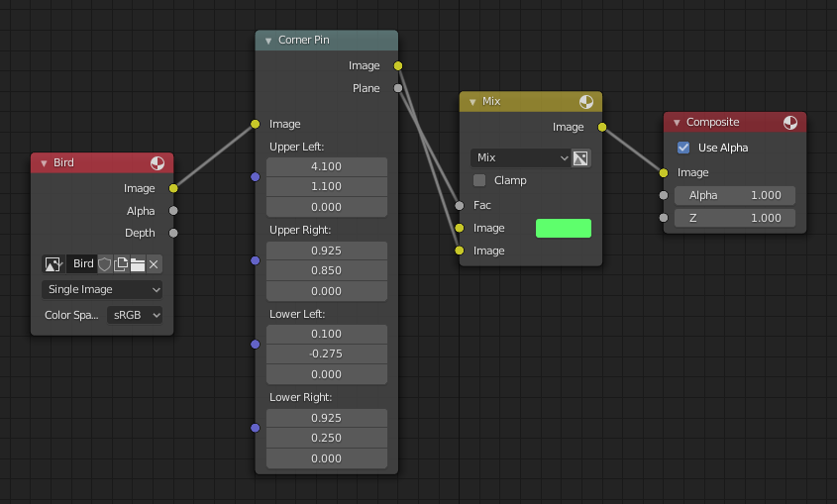The width and height of the screenshot is (837, 504).
Task: Select Composite node title text
Action: [x=712, y=122]
